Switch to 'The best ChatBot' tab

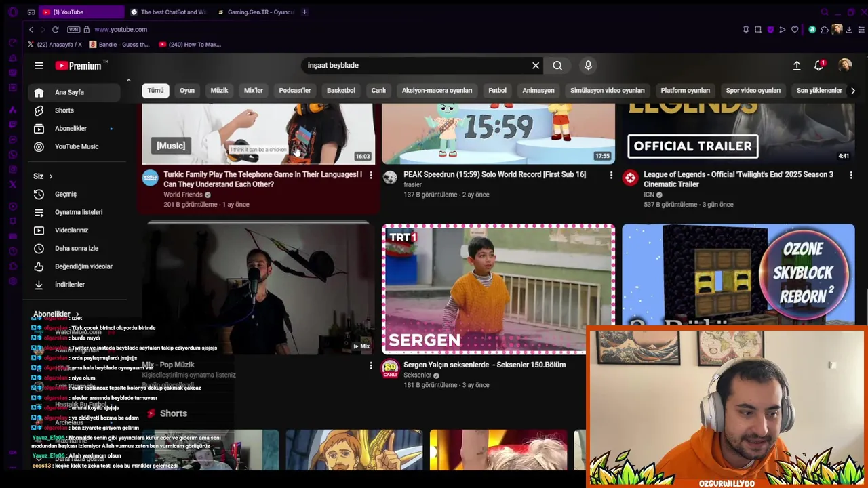(168, 12)
